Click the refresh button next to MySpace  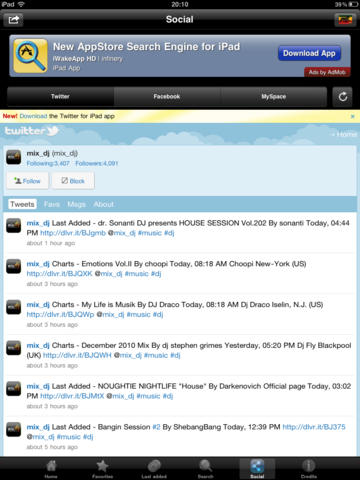click(342, 97)
